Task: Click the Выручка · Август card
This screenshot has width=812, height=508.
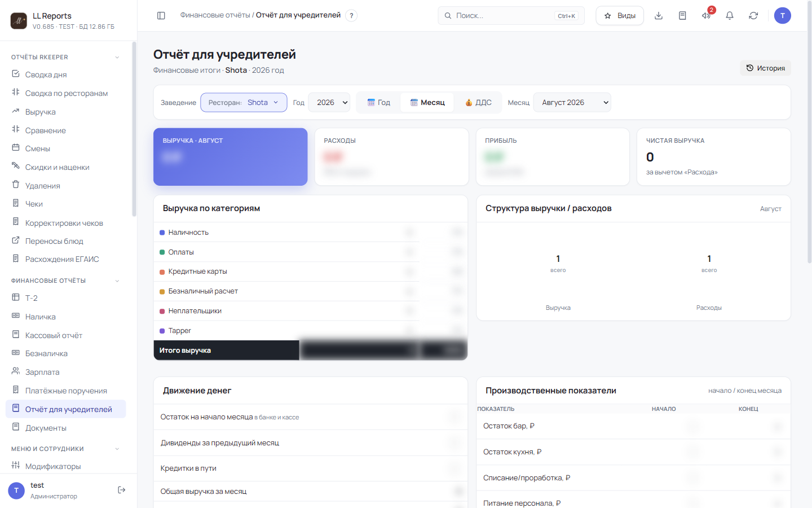Action: pos(231,157)
